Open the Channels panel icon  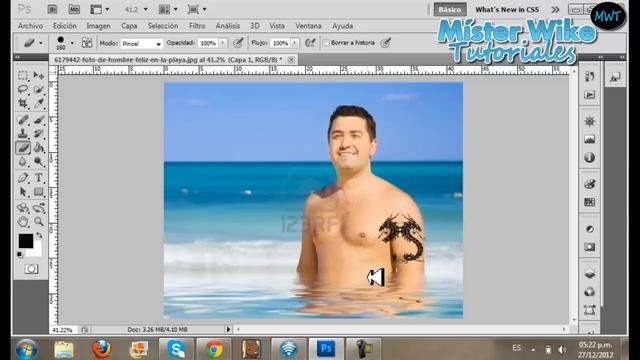click(589, 292)
